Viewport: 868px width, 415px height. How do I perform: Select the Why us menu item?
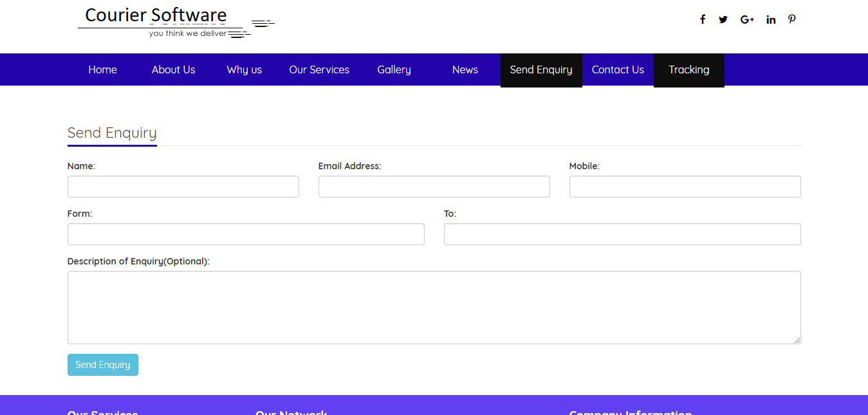click(x=244, y=69)
